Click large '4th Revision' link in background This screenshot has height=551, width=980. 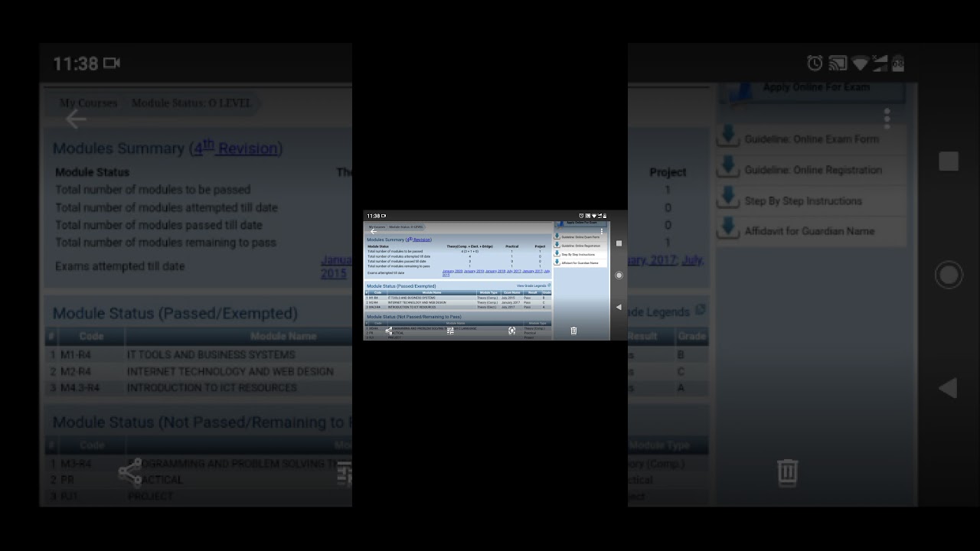(x=236, y=148)
